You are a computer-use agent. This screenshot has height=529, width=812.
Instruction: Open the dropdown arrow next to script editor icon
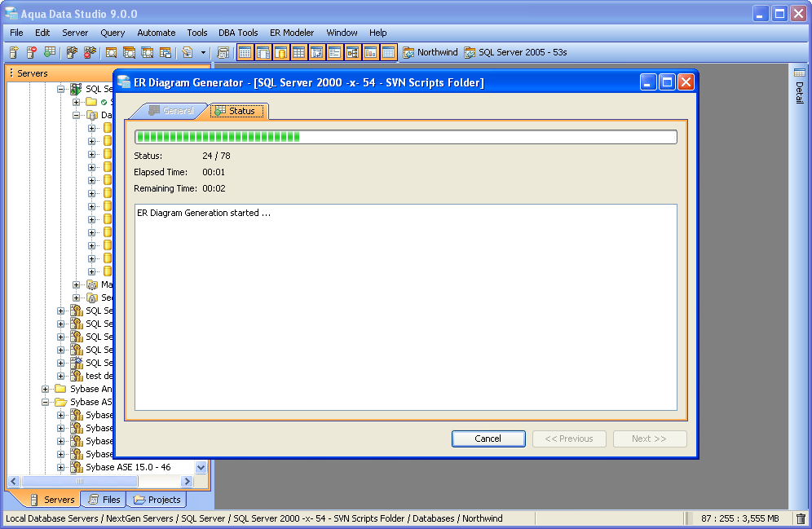tap(203, 52)
